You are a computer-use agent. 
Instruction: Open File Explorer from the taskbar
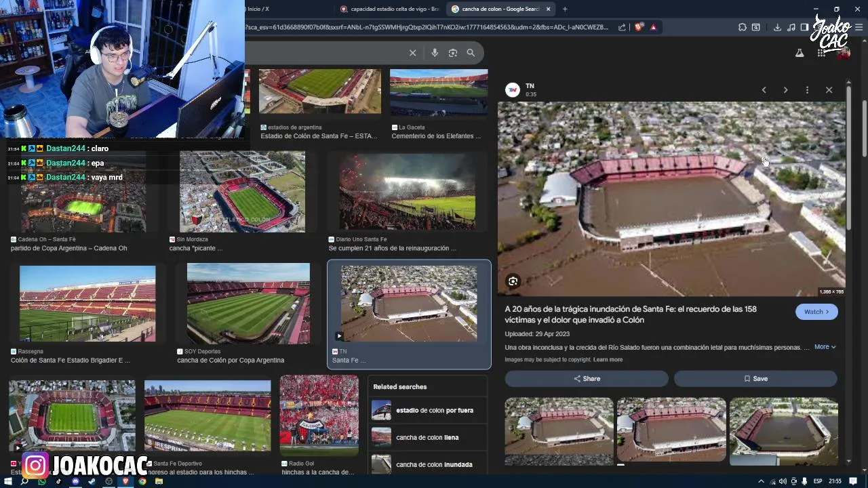159,481
